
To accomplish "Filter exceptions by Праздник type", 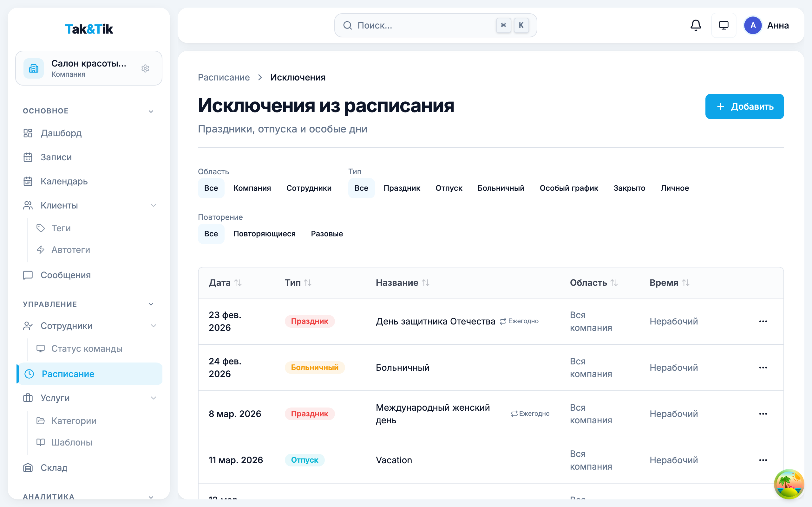I will (402, 188).
